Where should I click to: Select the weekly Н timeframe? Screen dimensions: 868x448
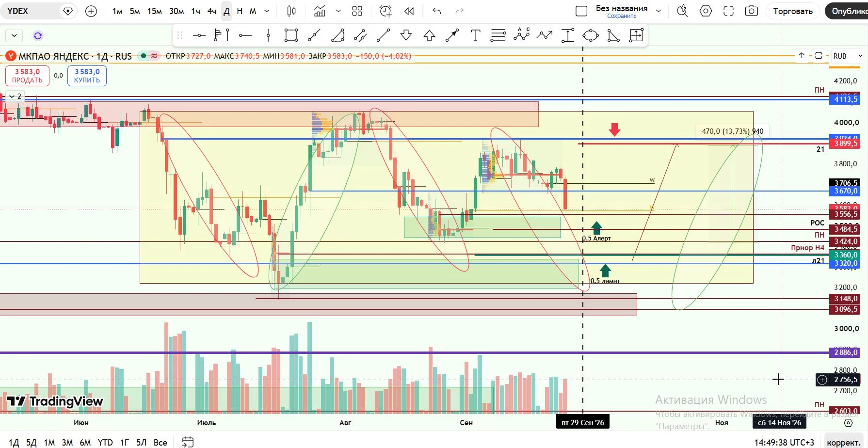pyautogui.click(x=240, y=11)
